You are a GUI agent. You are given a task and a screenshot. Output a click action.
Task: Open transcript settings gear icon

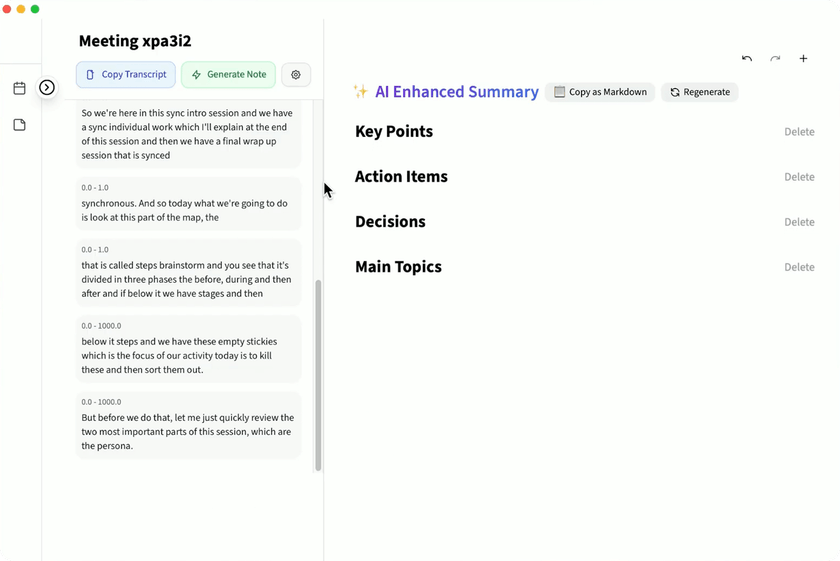[296, 75]
